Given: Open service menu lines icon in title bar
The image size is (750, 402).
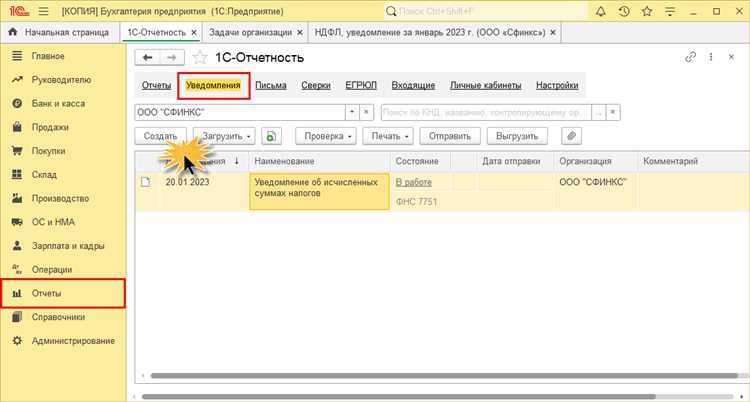Looking at the screenshot, I should point(670,11).
